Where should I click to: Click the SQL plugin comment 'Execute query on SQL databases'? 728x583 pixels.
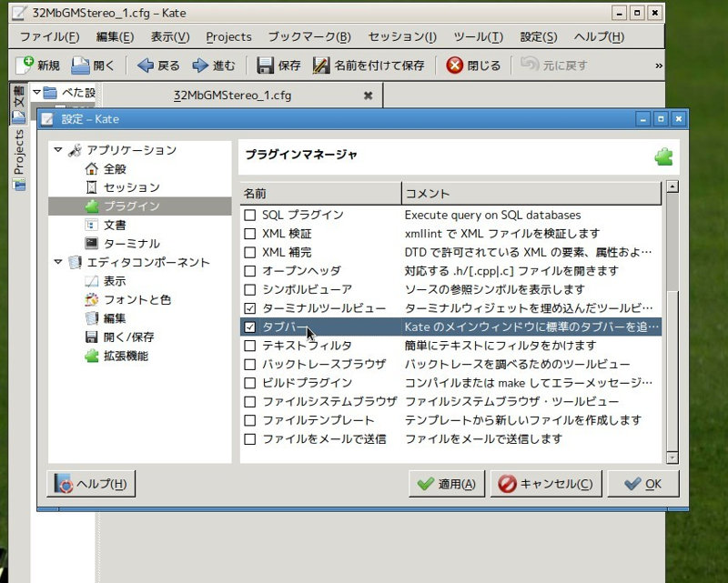(x=492, y=215)
